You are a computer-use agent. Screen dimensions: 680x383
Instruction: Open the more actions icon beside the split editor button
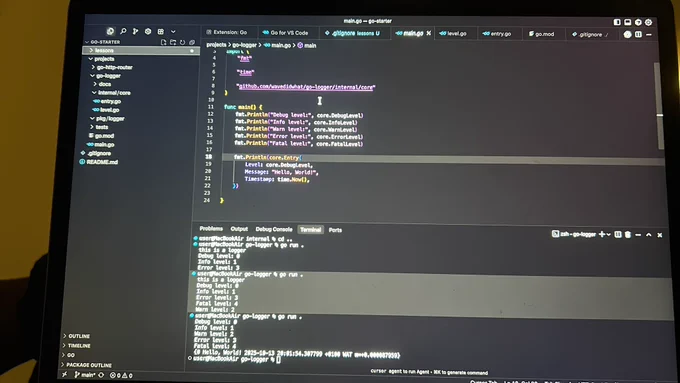tap(649, 34)
